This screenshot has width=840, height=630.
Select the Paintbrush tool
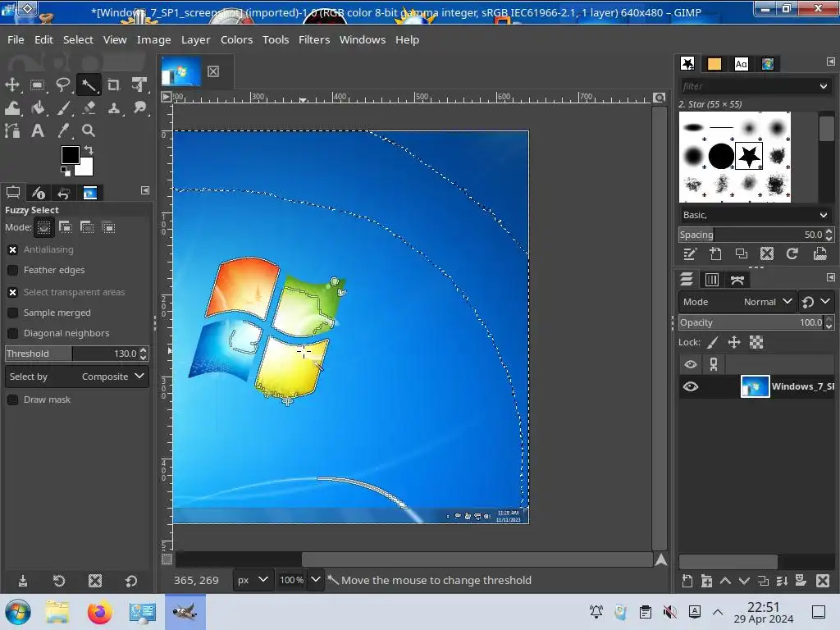point(62,108)
